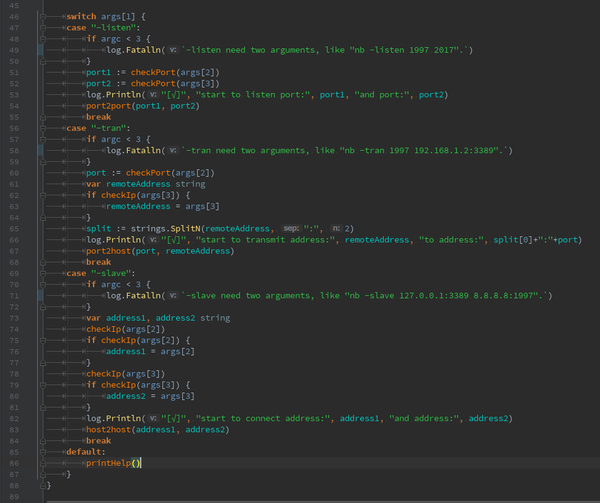Fold the if argc block on line 70

point(43,285)
